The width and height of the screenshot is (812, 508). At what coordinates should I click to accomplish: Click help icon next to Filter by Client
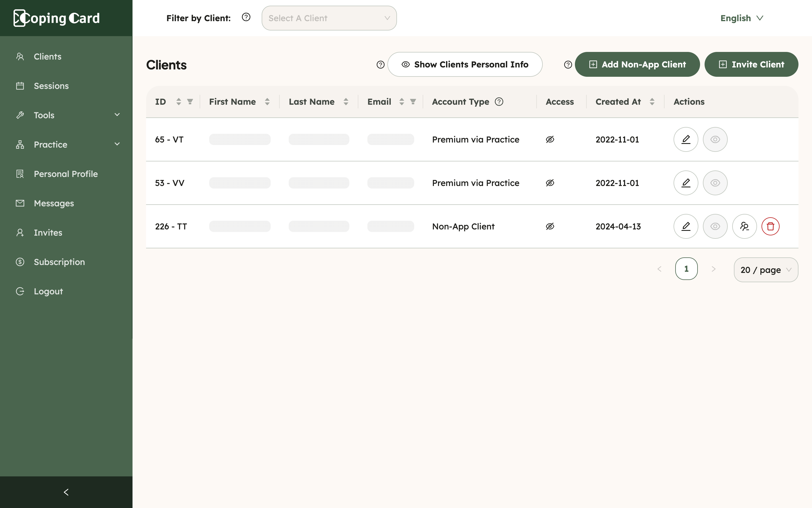click(x=246, y=17)
